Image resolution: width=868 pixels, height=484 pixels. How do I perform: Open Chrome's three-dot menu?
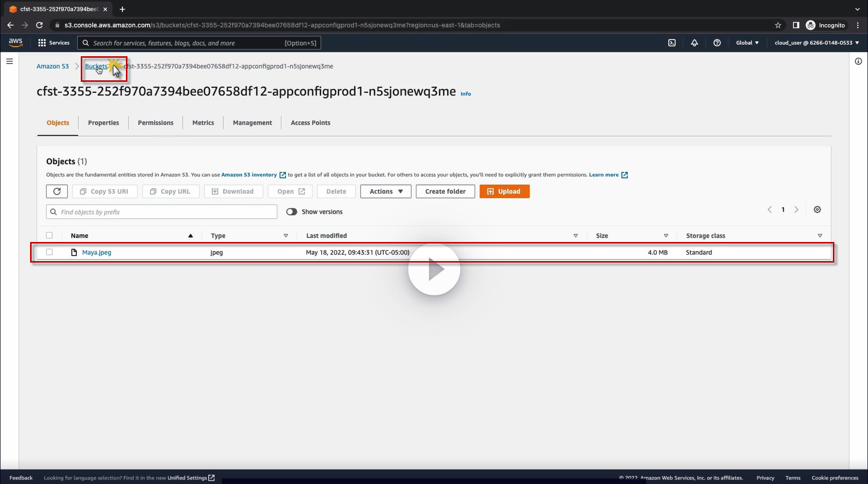tap(858, 25)
